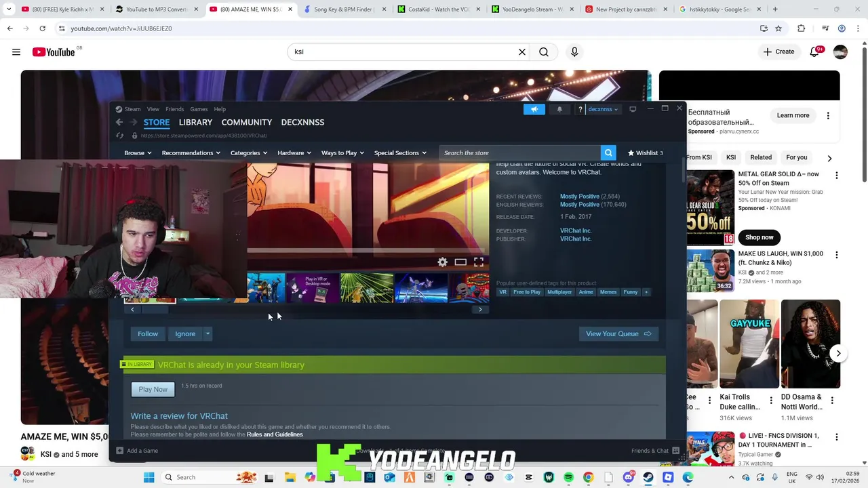Open the decxnnss account dropdown

coord(603,109)
